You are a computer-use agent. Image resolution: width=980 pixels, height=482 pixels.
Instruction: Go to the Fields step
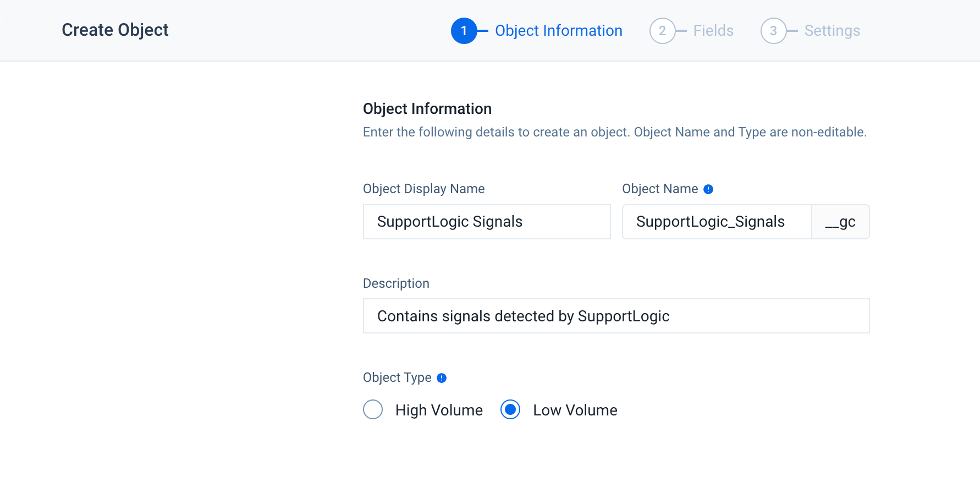713,31
